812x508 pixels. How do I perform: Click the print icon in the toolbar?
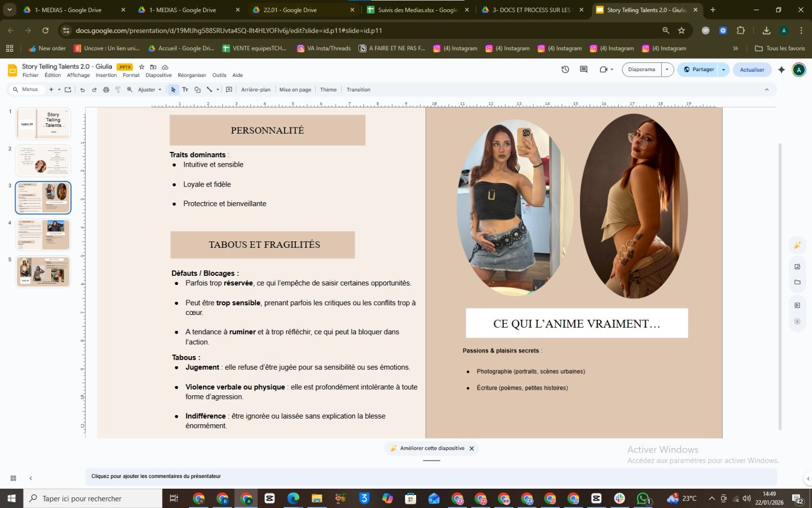106,90
